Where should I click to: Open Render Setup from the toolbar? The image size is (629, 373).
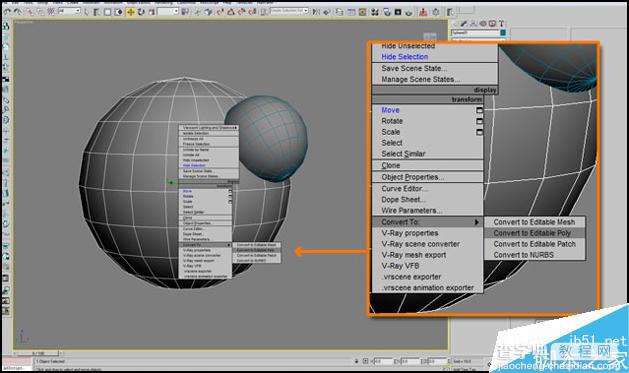(386, 12)
